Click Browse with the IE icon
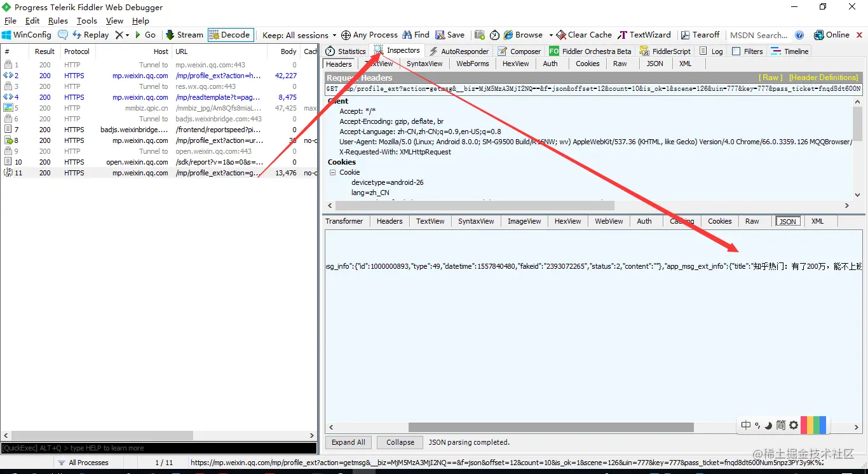This screenshot has height=474, width=868. pos(523,35)
